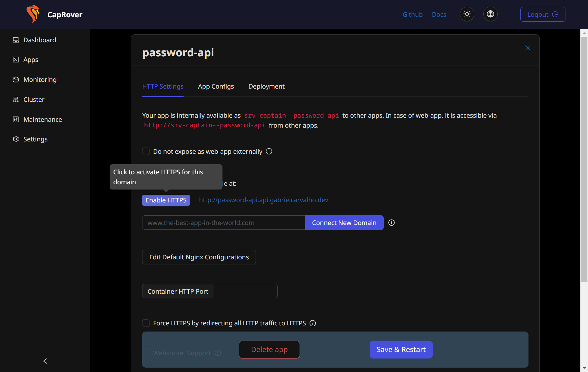588x372 pixels.
Task: Open Maintenance in the sidebar
Action: [43, 119]
